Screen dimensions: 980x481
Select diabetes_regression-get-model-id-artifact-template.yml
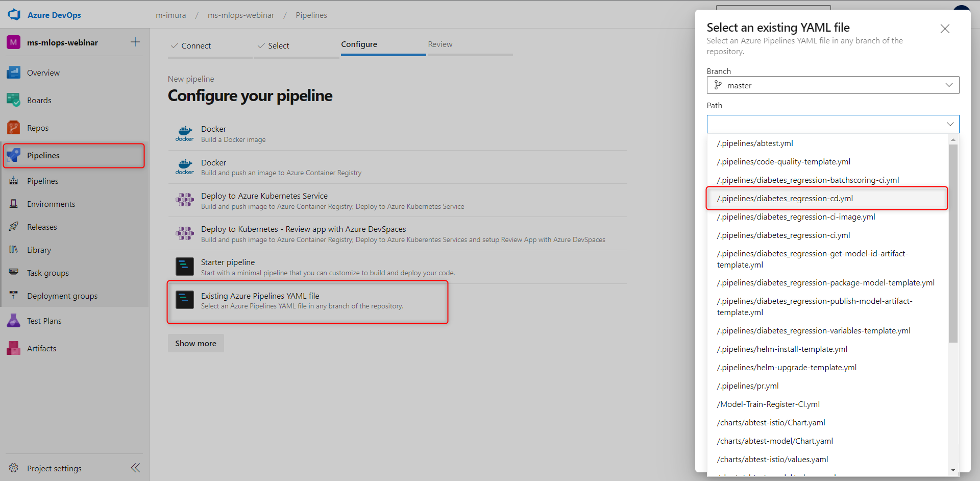827,259
